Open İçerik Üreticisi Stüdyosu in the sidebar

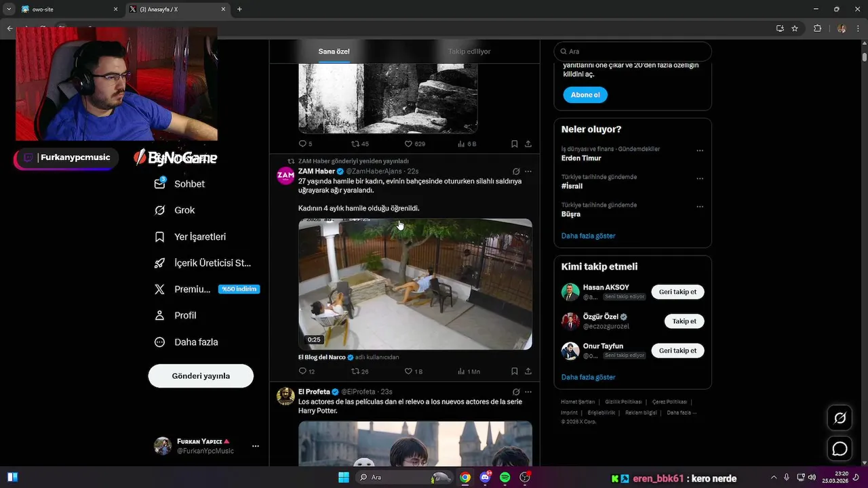(x=203, y=263)
